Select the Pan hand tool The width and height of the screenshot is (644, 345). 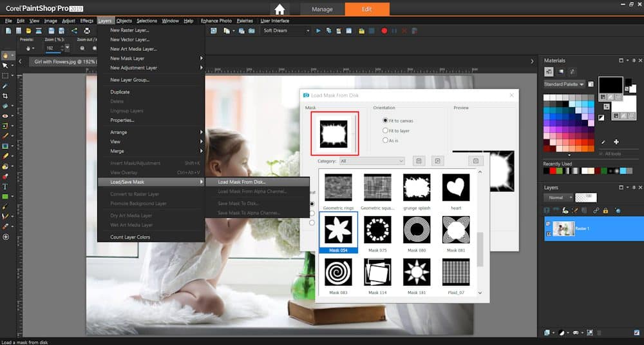6,55
